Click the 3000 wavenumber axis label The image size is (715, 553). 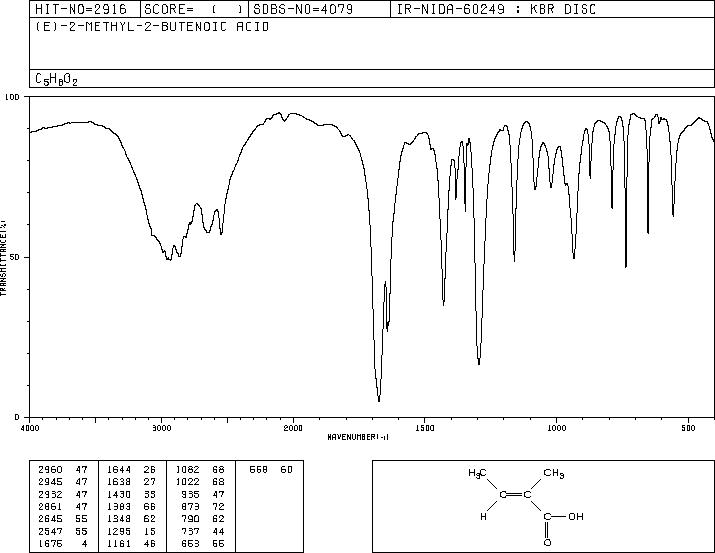click(161, 428)
